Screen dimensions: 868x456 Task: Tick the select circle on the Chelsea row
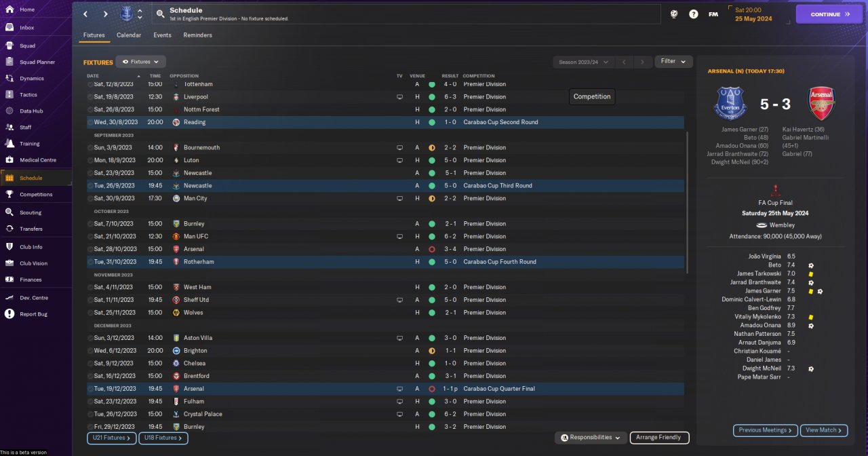point(90,363)
